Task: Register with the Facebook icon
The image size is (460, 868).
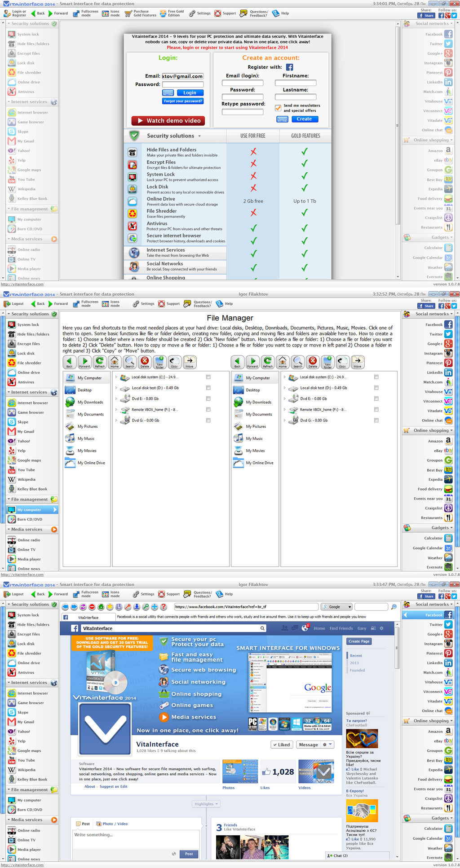Action: tap(290, 67)
